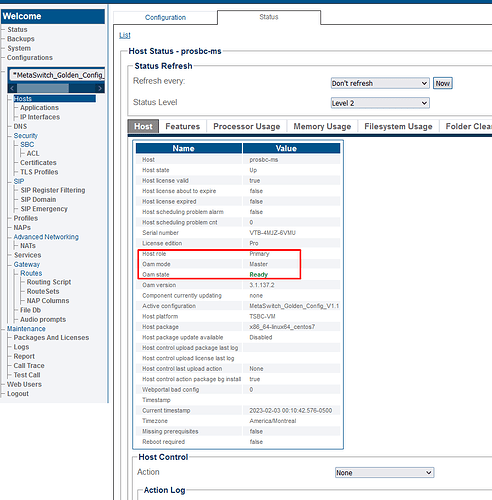Open the Refresh every dropdown

[380, 83]
